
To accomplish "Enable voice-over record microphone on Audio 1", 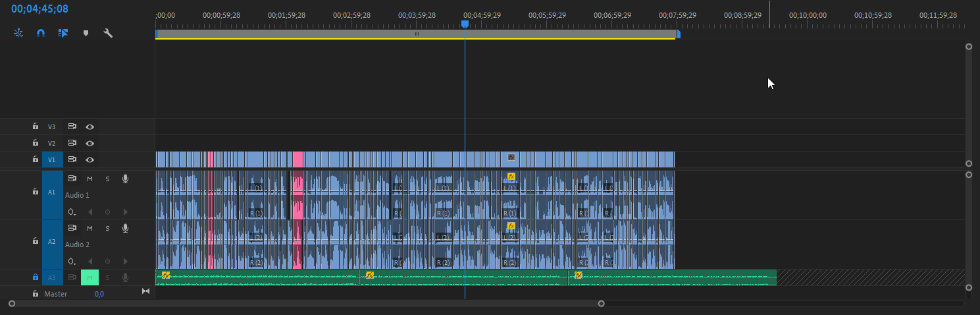I will [x=125, y=179].
